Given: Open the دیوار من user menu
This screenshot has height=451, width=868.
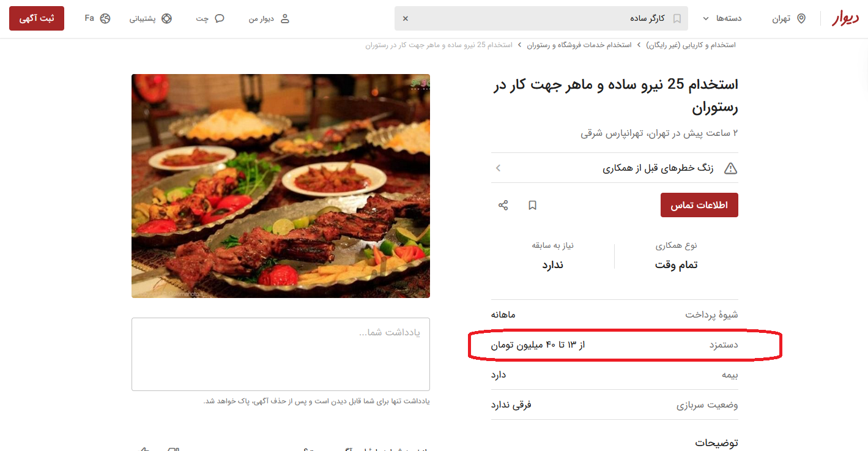Looking at the screenshot, I should [x=269, y=18].
